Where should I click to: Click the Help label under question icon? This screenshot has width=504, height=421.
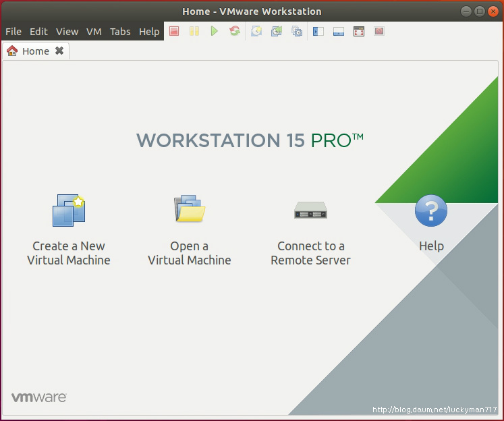(x=431, y=246)
